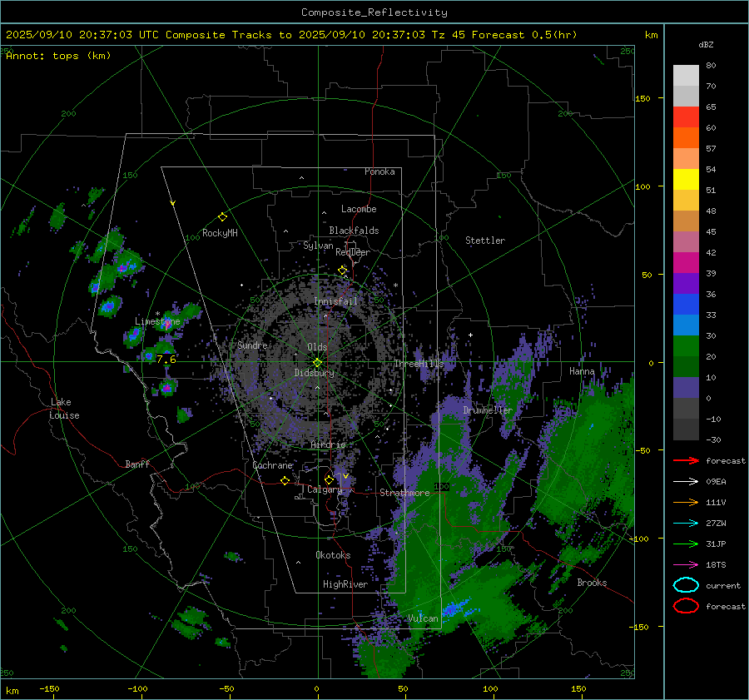Viewport: 749px width, 700px height.
Task: Click the Innisfail label
Action: click(335, 301)
